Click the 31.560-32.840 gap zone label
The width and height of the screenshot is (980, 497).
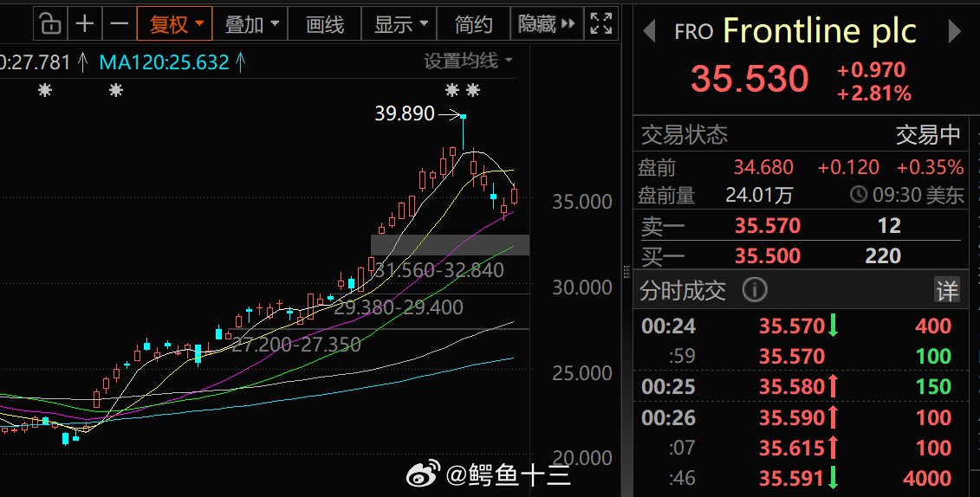[438, 270]
